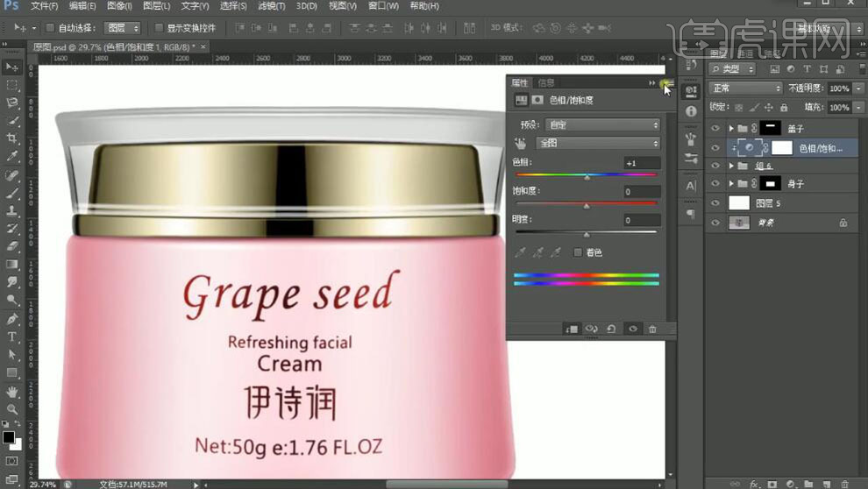Open the 文件(F) menu
Screen dimensions: 868x489
(44, 6)
